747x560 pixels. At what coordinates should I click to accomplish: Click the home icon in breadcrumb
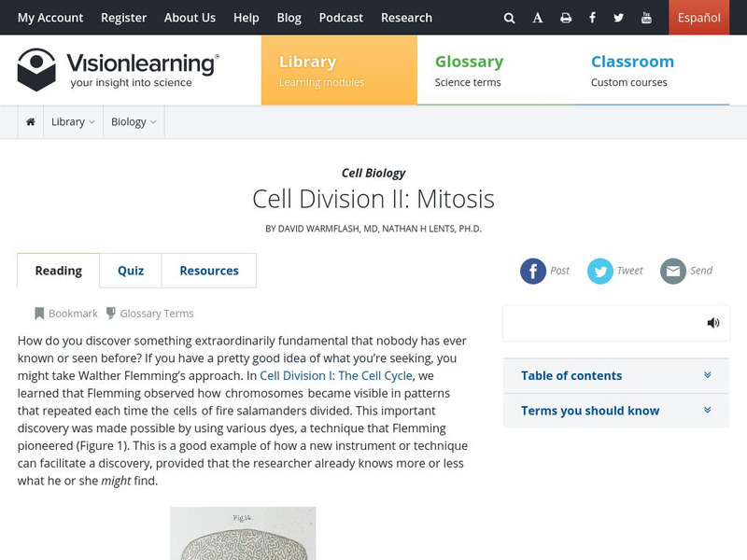coord(31,122)
